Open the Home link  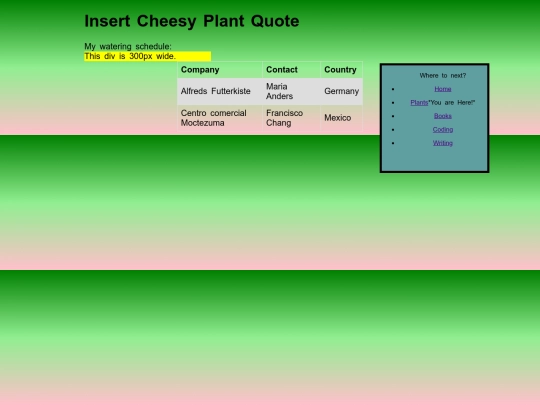(443, 89)
